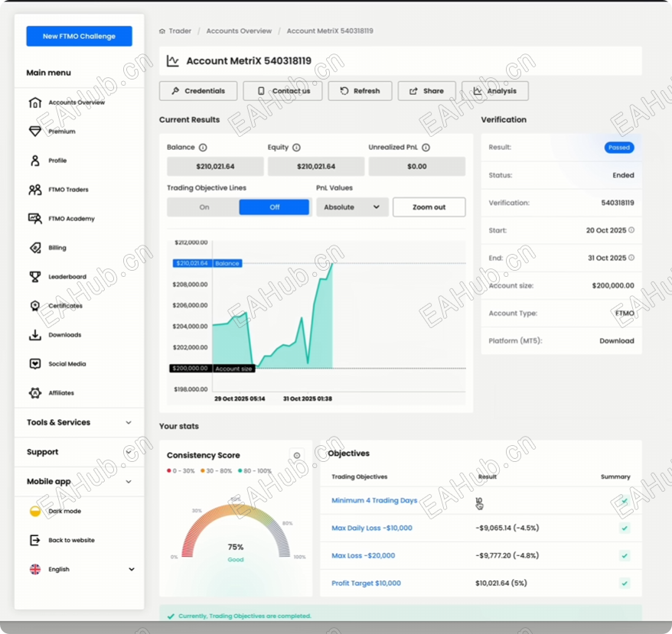
Task: Click the Passed result badge
Action: pyautogui.click(x=619, y=148)
